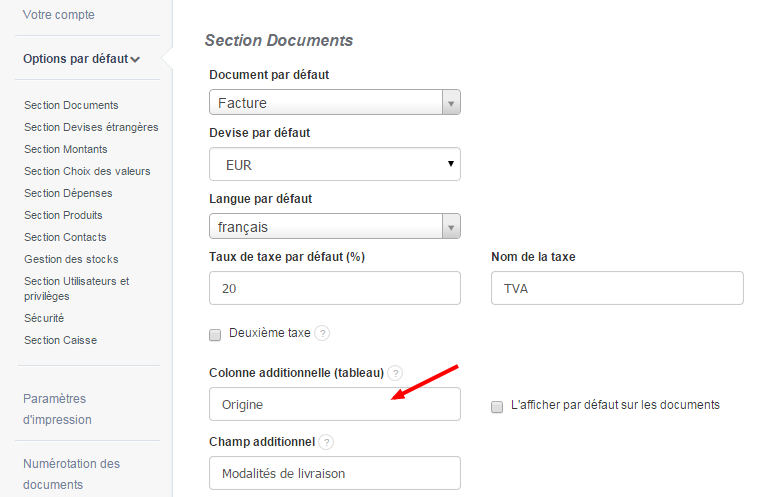Screen dimensions: 764x497
Task: Open the Devise par défaut EUR dropdown
Action: point(335,164)
